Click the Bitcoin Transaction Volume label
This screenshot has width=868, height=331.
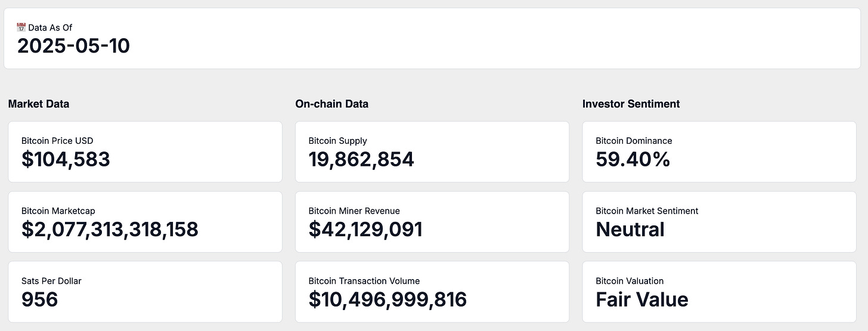364,280
